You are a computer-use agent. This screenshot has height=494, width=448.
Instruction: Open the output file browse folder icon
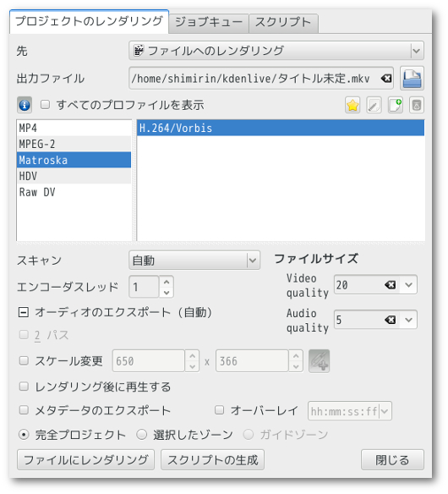[x=412, y=78]
